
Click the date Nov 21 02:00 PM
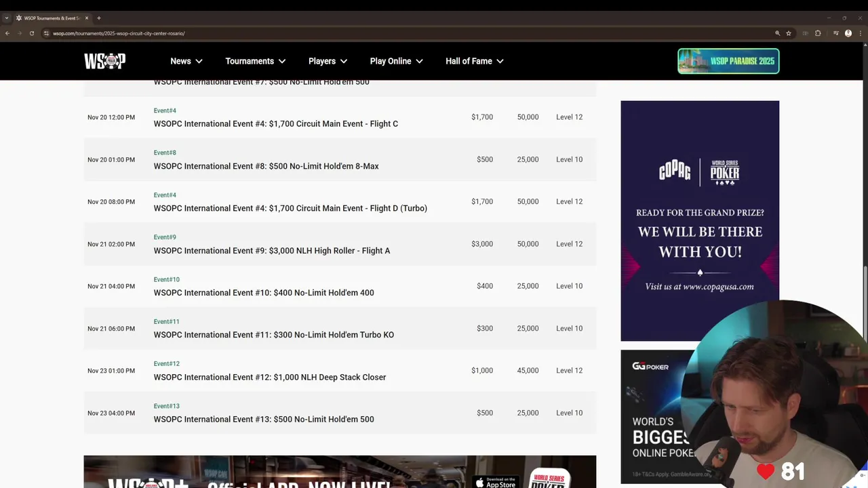tap(111, 244)
